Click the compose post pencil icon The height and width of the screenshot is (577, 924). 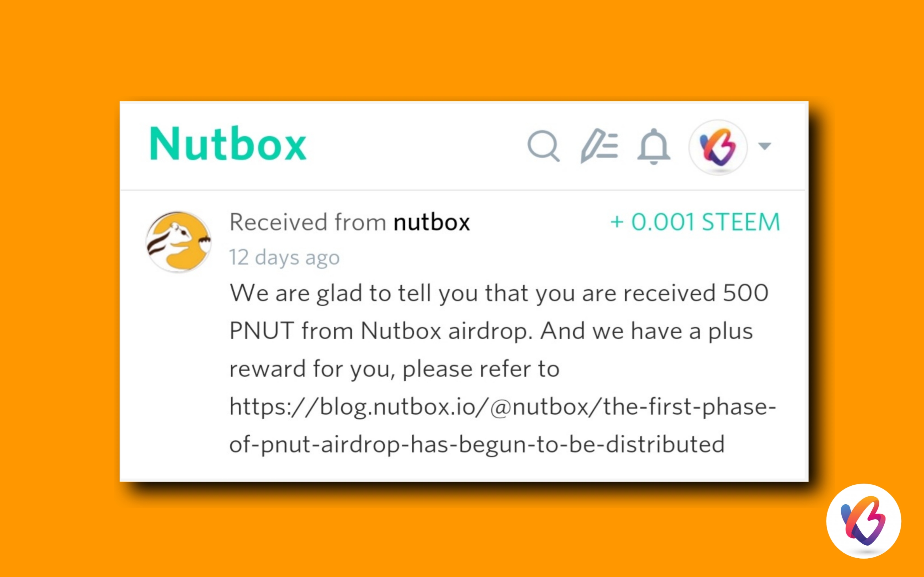599,146
